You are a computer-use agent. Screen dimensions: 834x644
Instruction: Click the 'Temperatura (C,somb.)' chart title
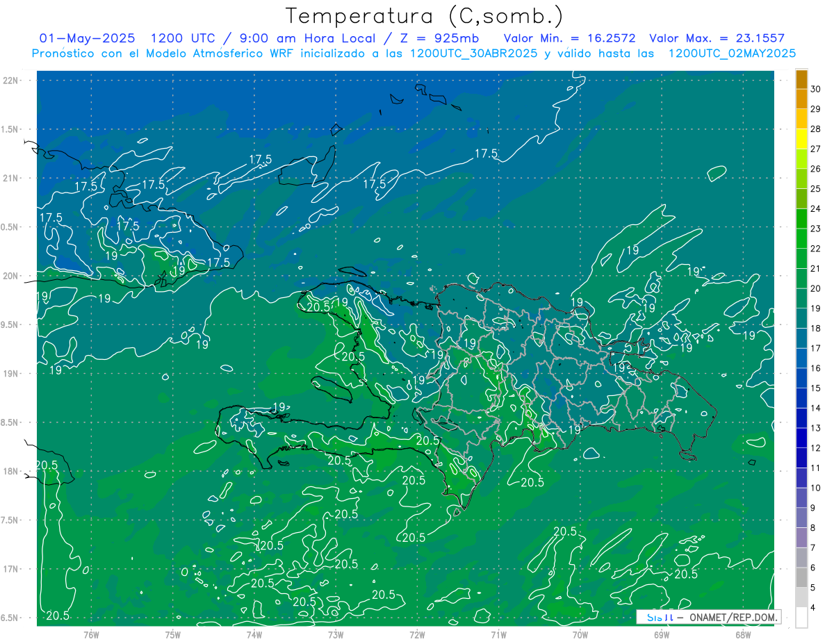[x=425, y=17]
